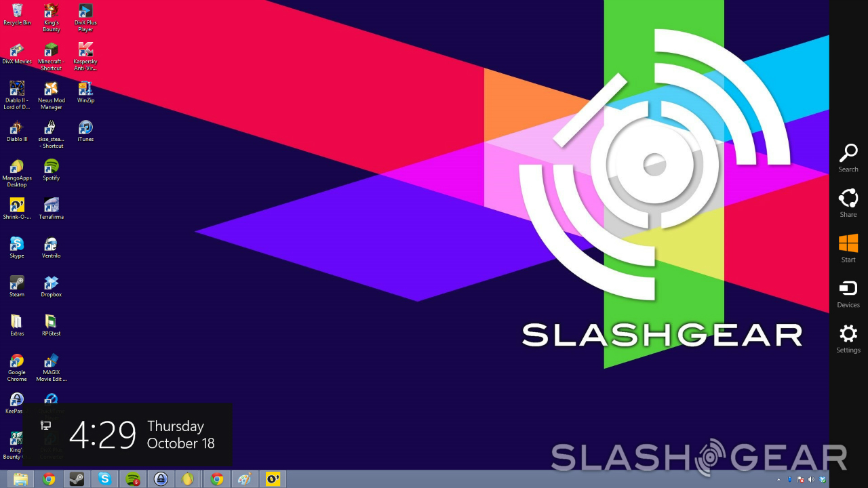Switch to Steam in the taskbar
This screenshot has height=488, width=868.
(x=76, y=479)
